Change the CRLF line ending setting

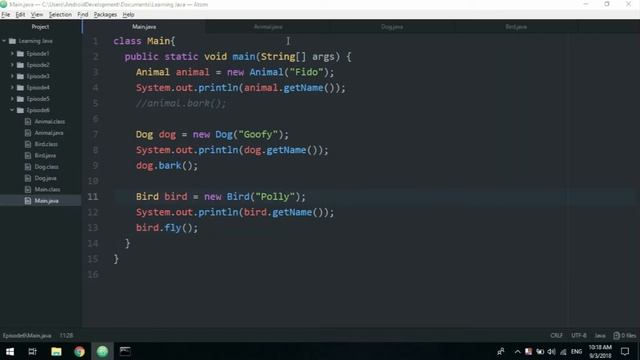click(556, 336)
